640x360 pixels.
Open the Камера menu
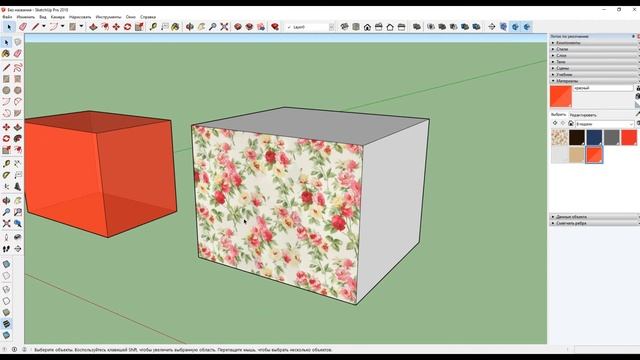(x=58, y=17)
